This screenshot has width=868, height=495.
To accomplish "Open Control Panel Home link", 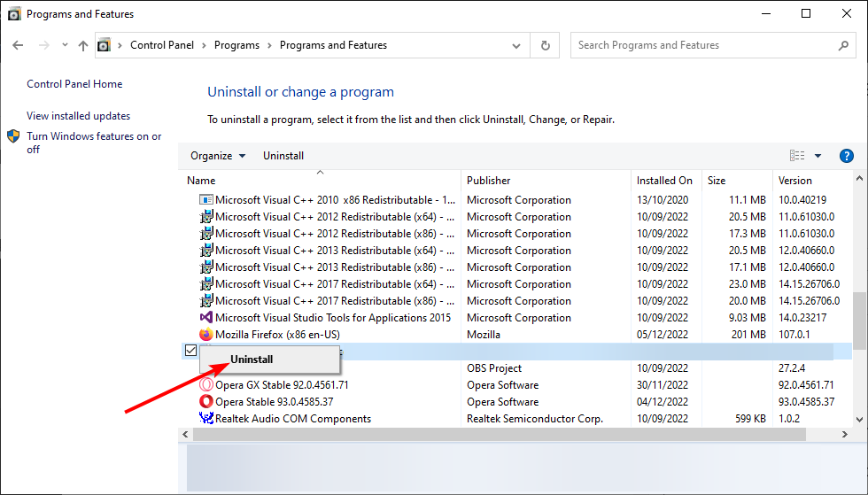I will tap(74, 84).
